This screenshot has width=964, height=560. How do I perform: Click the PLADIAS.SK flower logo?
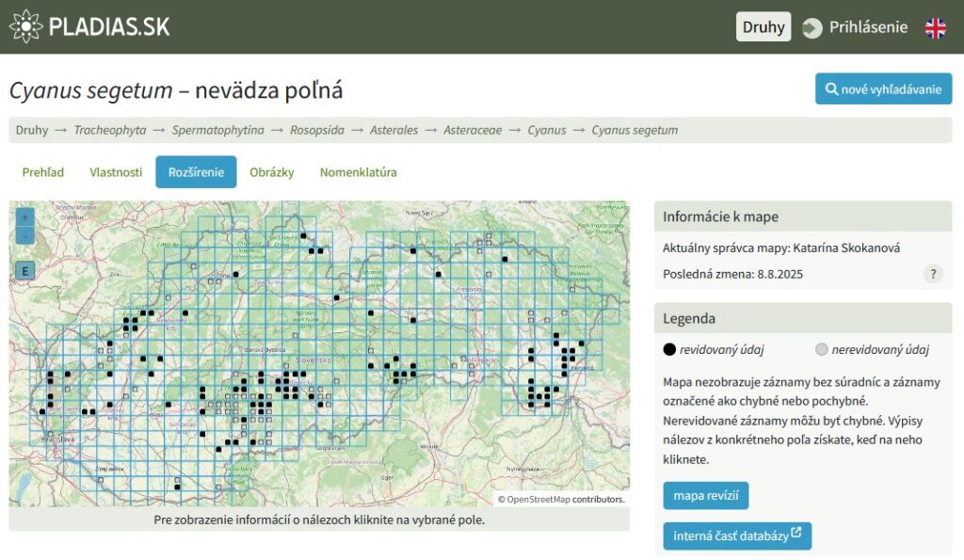tap(25, 26)
